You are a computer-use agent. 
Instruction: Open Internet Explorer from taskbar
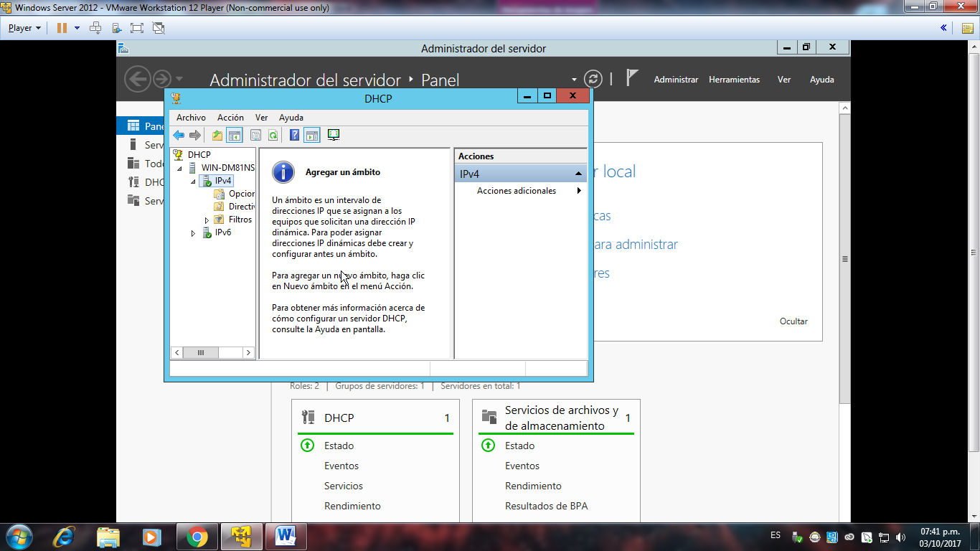[x=65, y=536]
